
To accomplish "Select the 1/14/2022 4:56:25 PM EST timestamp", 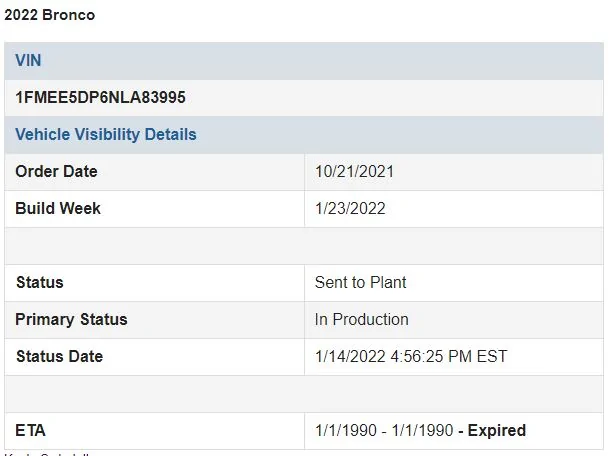I will point(411,356).
